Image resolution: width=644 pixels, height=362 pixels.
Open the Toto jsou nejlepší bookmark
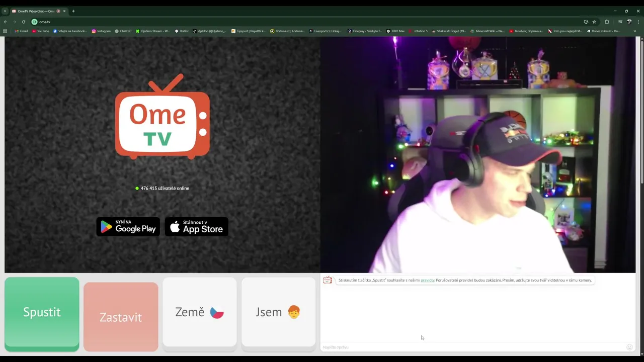(x=565, y=31)
